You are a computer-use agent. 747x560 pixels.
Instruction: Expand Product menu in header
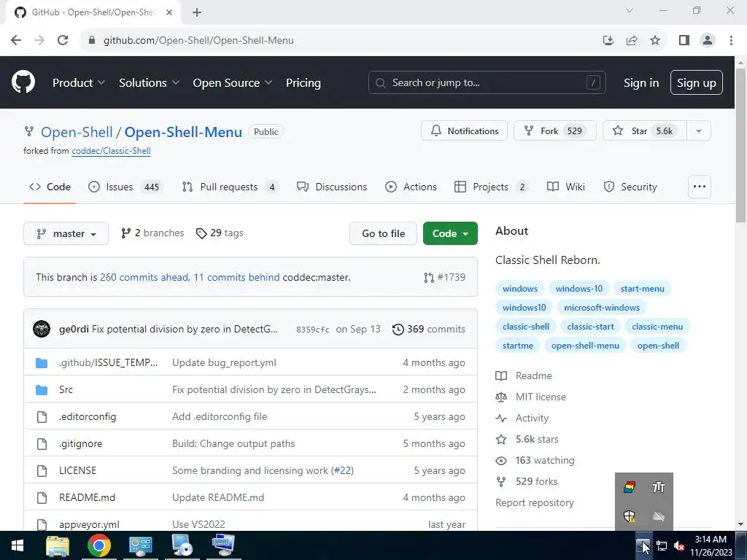click(79, 83)
